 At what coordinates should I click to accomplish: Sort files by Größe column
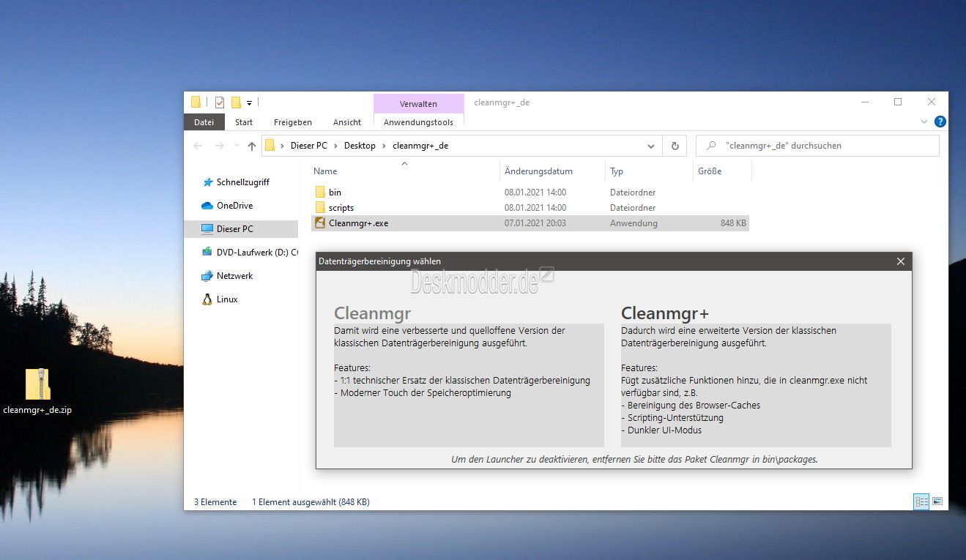pyautogui.click(x=710, y=171)
